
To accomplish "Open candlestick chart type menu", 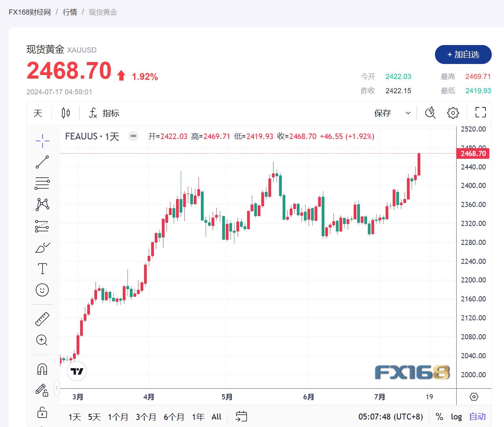I will (66, 113).
